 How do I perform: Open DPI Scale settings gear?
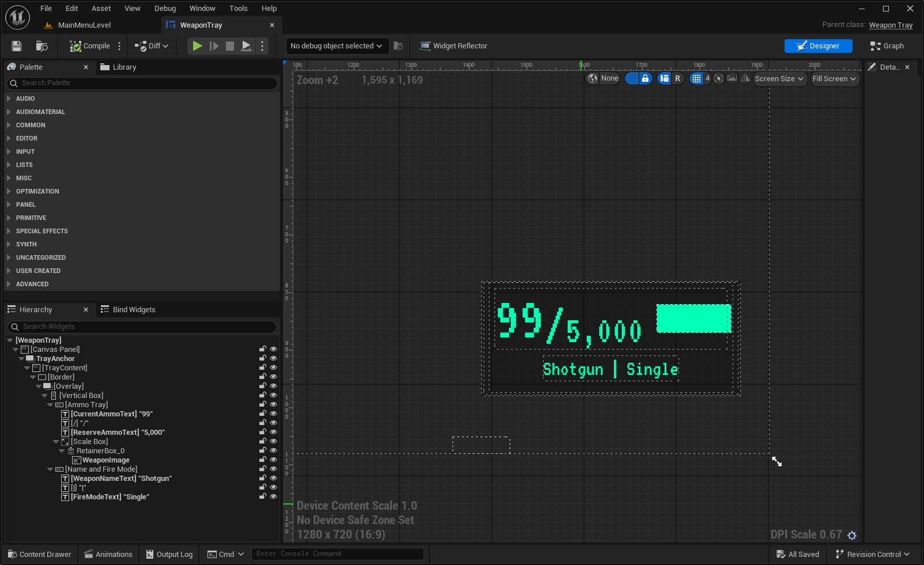coord(852,536)
